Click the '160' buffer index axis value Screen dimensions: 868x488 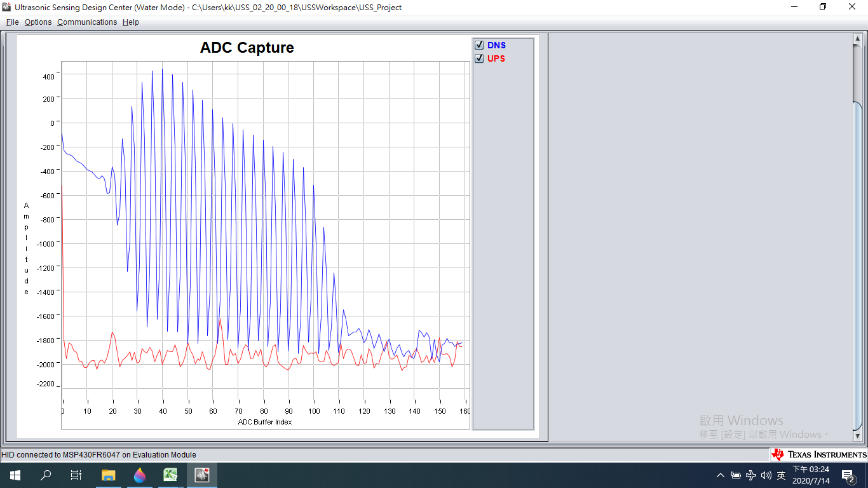tap(465, 411)
